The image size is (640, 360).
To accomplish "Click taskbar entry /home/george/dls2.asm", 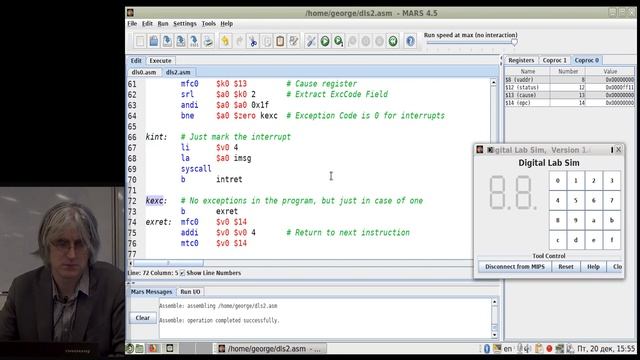I will (270, 349).
